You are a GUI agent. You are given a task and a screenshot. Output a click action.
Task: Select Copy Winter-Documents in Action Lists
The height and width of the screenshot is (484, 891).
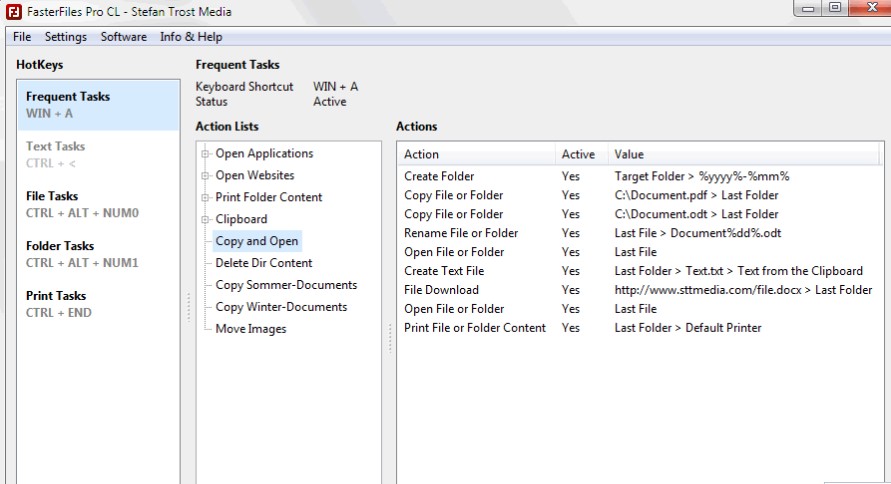(281, 307)
